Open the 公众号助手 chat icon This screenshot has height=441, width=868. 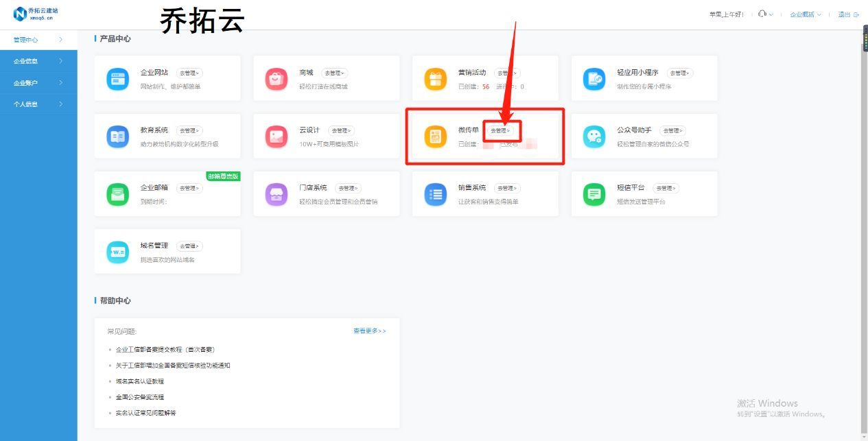(x=594, y=136)
